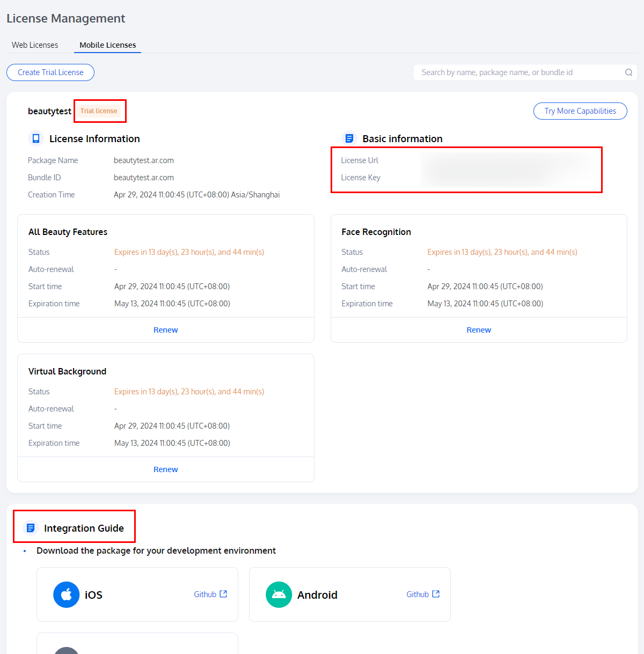
Task: Click the Virtual Background card title
Action: (x=67, y=371)
